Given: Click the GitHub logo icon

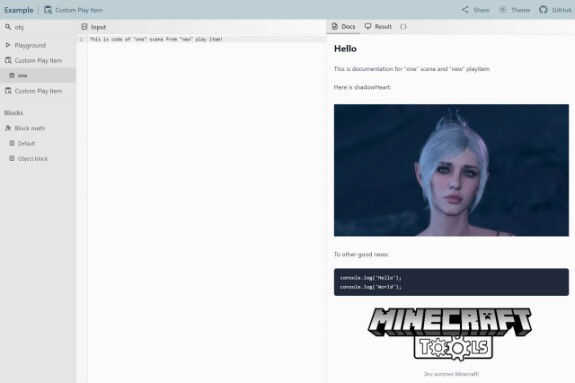Looking at the screenshot, I should [543, 10].
